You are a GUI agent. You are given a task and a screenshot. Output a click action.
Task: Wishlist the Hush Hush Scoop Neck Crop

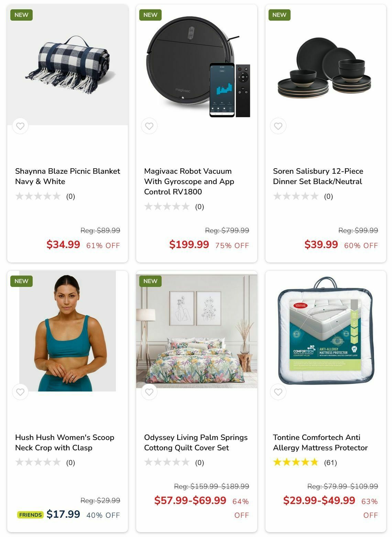click(x=20, y=392)
